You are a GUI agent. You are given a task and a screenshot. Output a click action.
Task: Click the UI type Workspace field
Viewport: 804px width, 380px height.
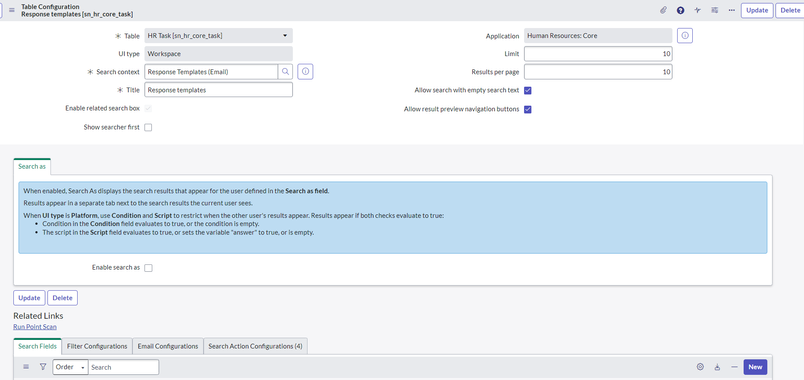(x=218, y=54)
